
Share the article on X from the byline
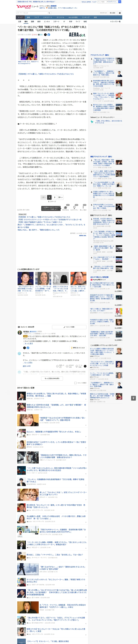click(x=45, y=35)
